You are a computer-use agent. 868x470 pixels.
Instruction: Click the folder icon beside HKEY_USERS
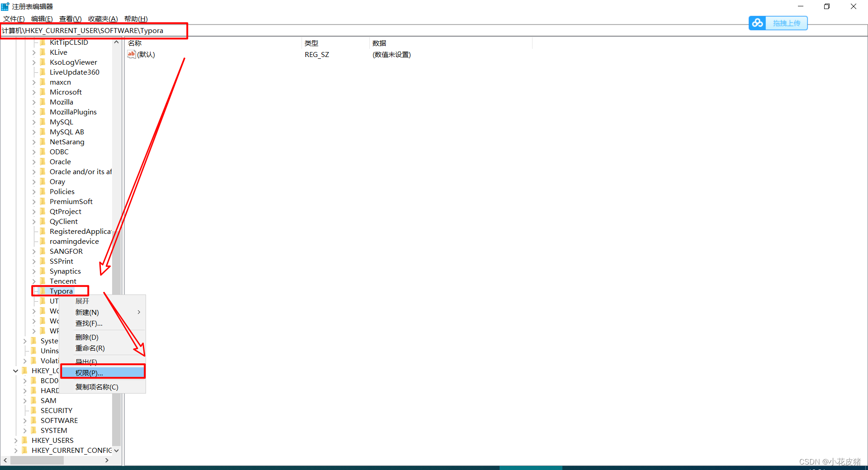pos(25,440)
